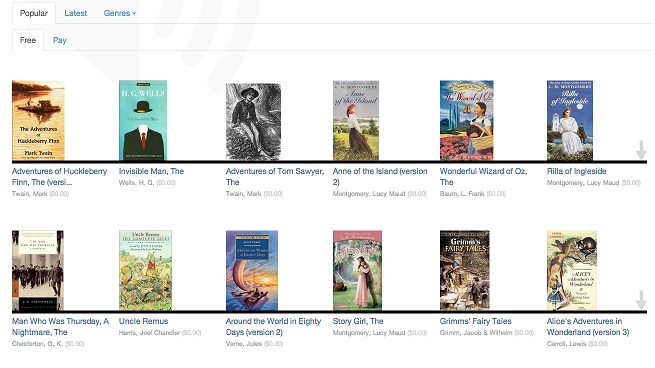Open Anne of the Island cover
655x368 pixels.
[356, 120]
